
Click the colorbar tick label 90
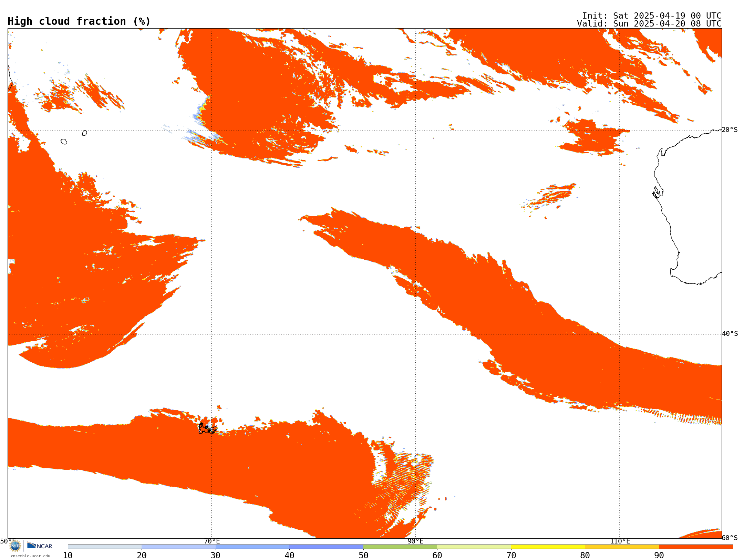(659, 556)
